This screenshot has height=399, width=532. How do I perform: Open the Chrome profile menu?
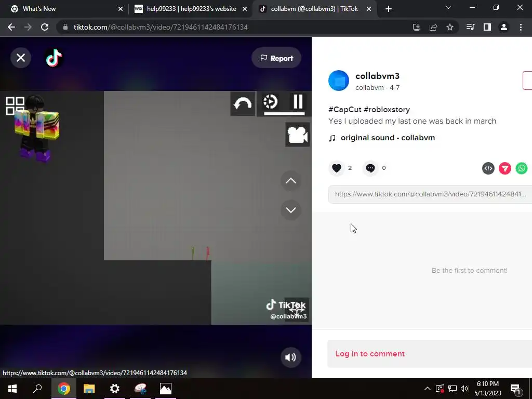504,27
